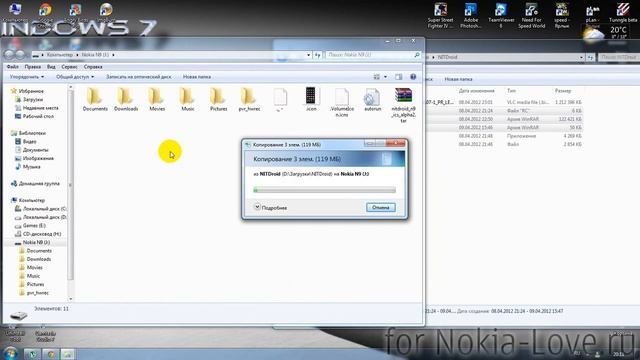The height and width of the screenshot is (360, 640).
Task: Select Документы library
Action: click(x=36, y=150)
